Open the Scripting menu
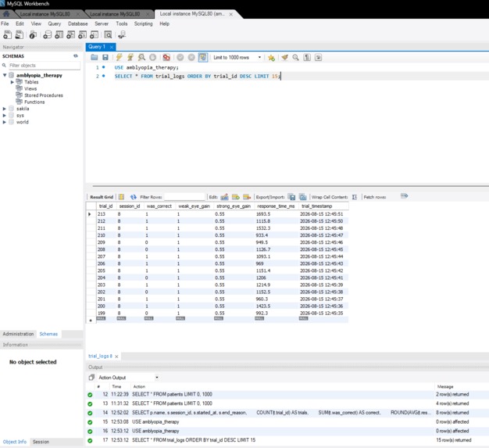The image size is (489, 448). pyautogui.click(x=143, y=23)
